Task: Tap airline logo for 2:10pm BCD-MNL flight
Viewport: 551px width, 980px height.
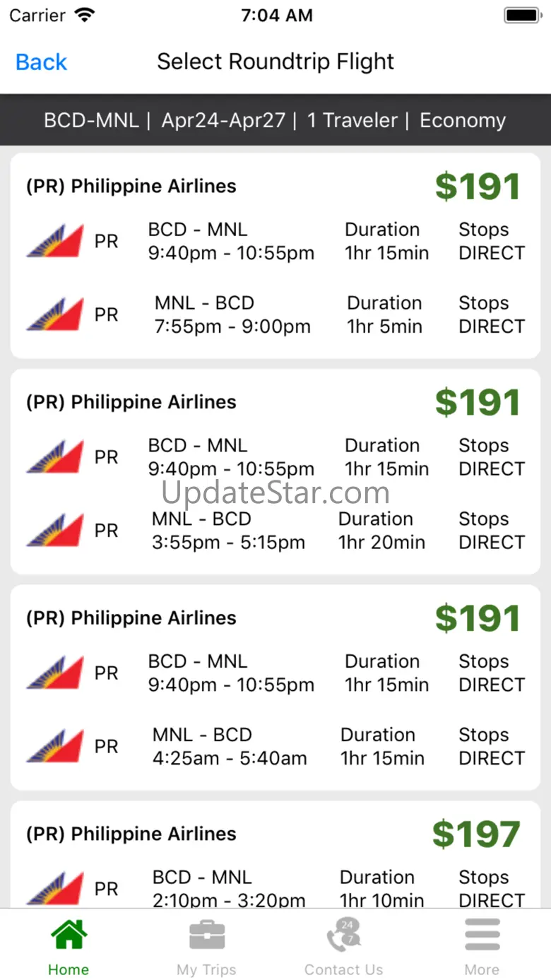Action: tap(55, 889)
